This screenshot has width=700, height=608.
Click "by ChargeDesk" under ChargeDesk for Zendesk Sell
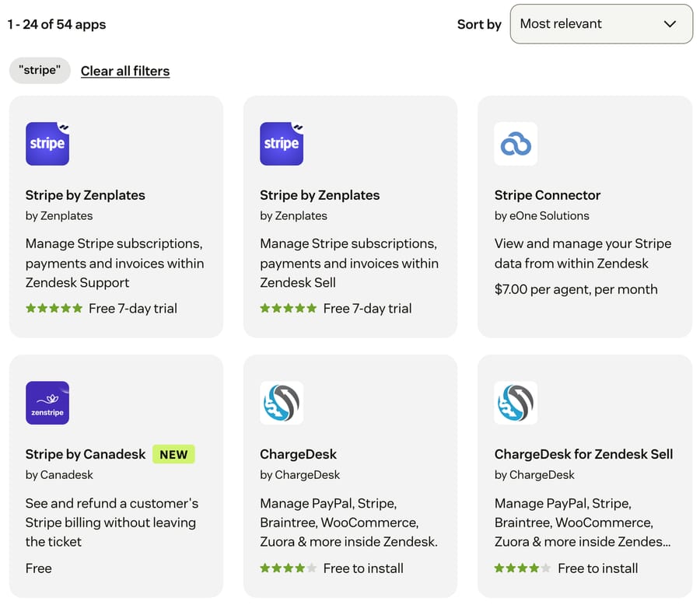point(534,474)
